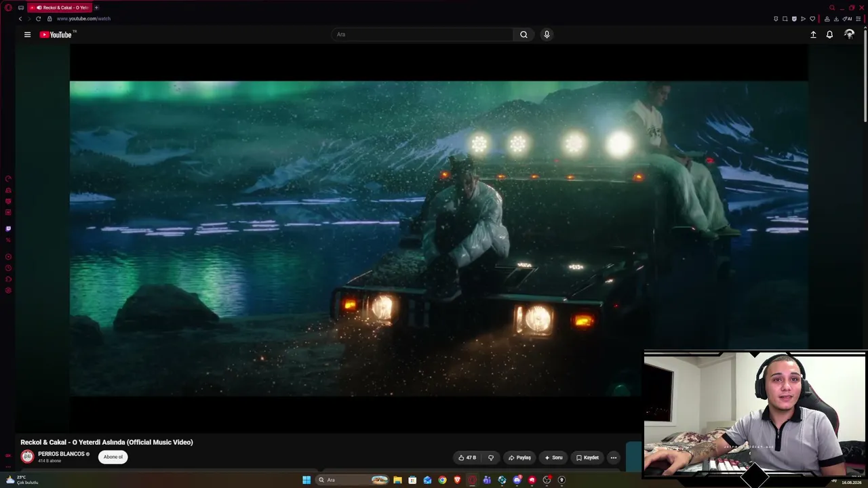Viewport: 868px width, 488px height.
Task: Open the three-dot more actions menu
Action: coord(614,457)
